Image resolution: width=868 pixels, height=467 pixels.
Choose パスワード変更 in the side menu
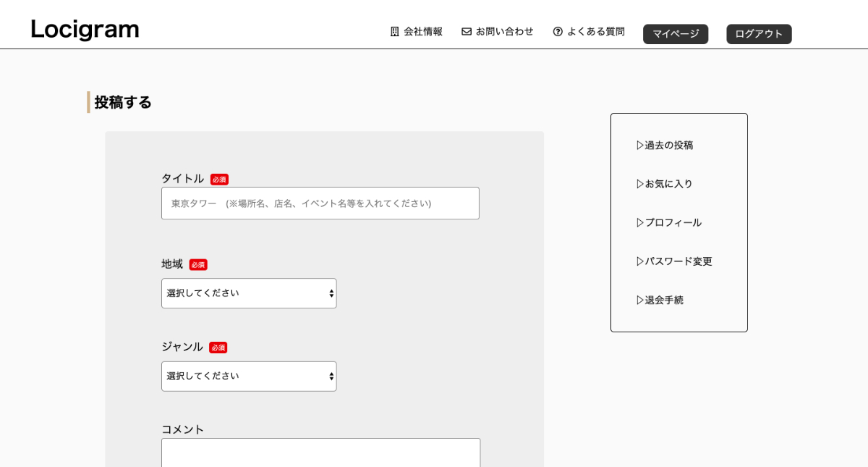click(x=674, y=261)
